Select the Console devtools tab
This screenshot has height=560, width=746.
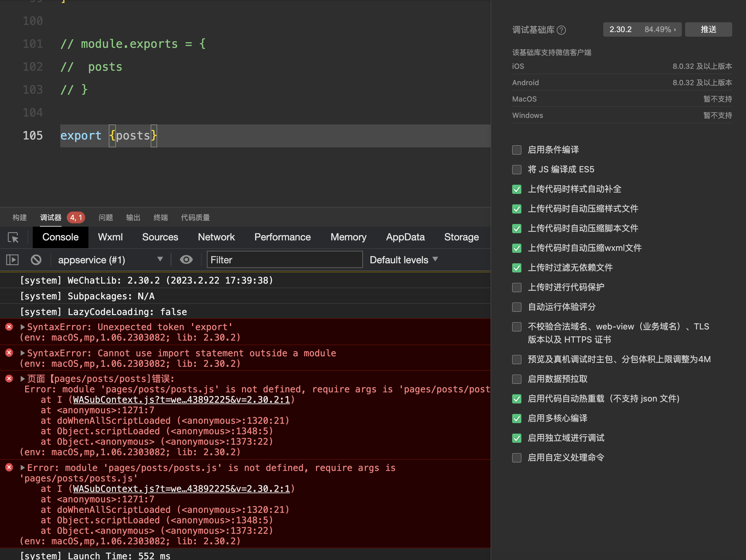click(60, 237)
